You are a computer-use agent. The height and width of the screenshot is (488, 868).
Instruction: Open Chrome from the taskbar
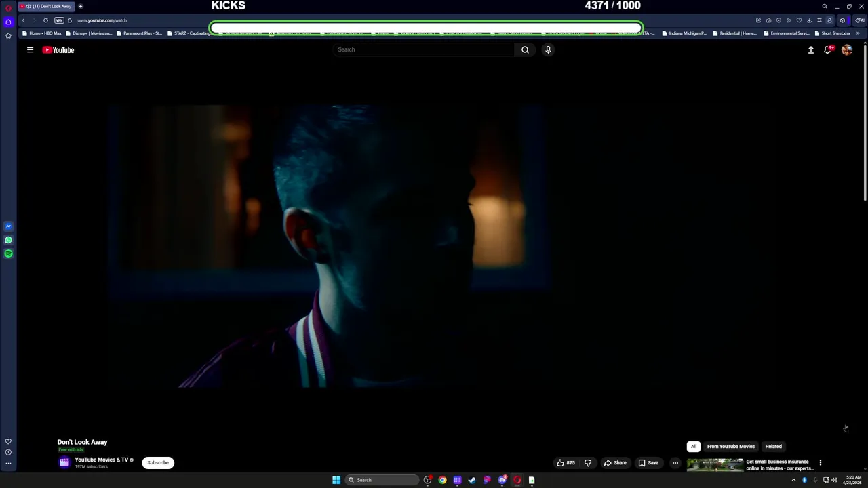(442, 480)
